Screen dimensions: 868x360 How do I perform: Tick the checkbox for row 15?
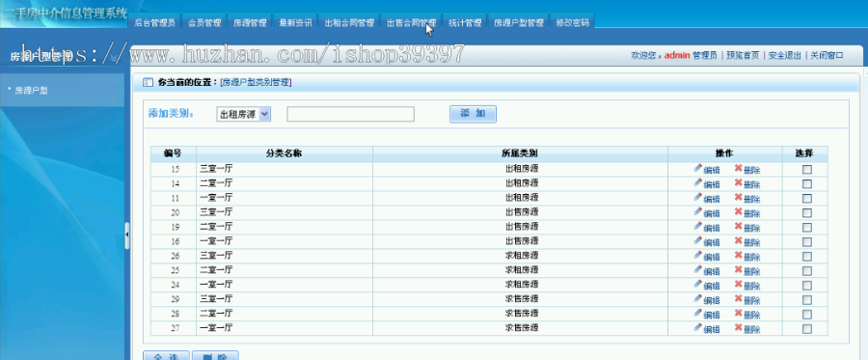[x=806, y=170]
